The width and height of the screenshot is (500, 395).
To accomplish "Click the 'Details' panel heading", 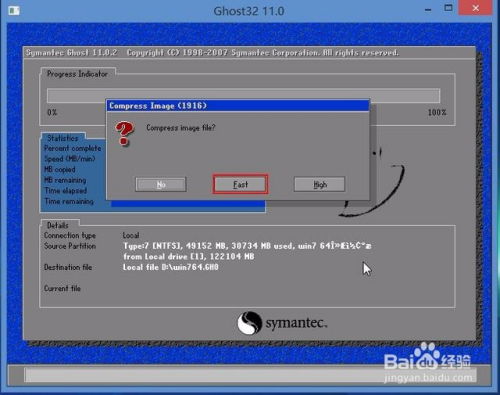I will coord(57,225).
